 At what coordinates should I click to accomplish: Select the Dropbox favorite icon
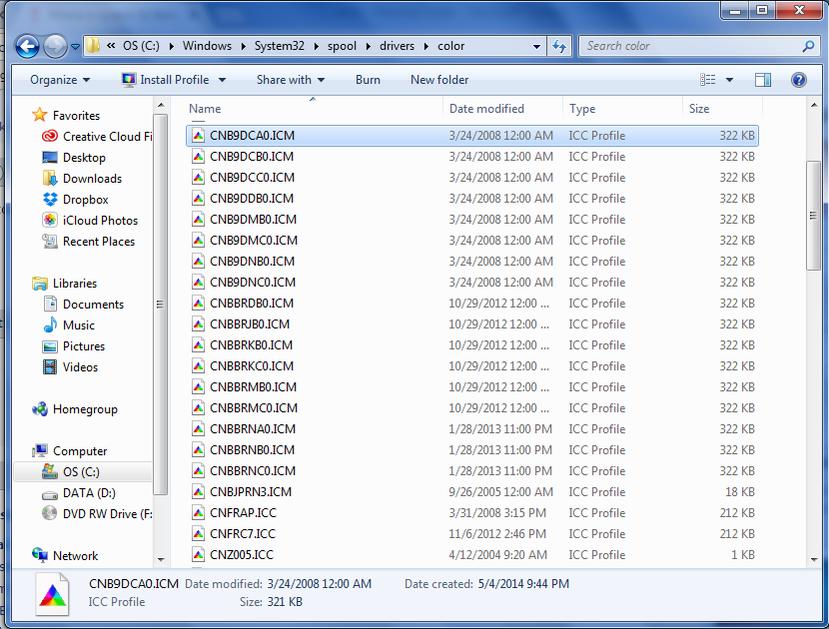pos(50,199)
